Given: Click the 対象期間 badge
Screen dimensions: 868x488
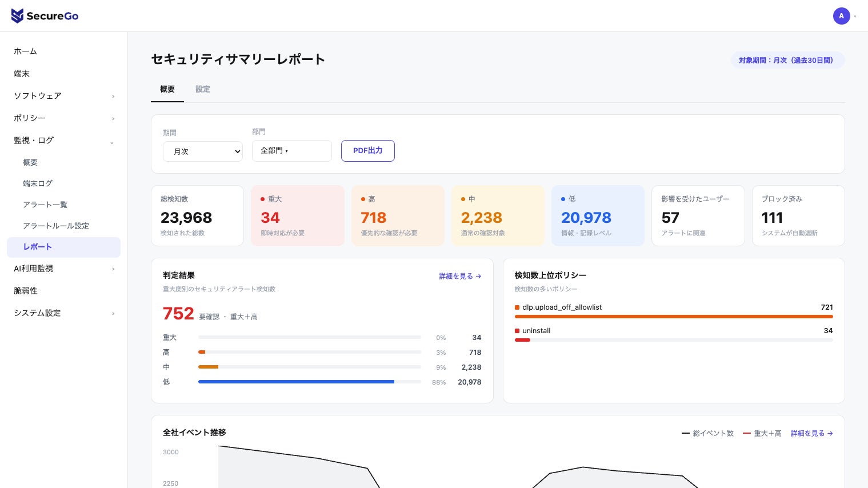Looking at the screenshot, I should tap(787, 60).
